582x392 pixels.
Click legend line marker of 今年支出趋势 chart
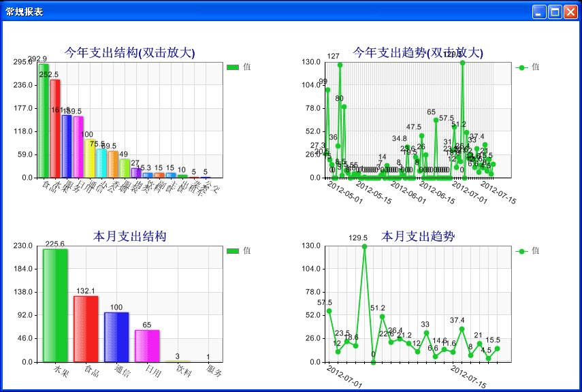[521, 67]
